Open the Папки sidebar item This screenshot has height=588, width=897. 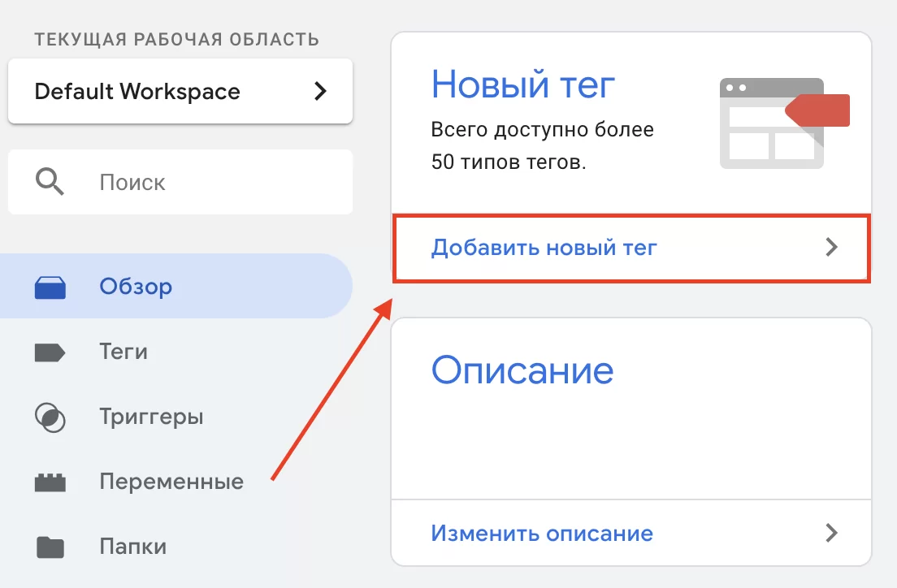[x=133, y=547]
